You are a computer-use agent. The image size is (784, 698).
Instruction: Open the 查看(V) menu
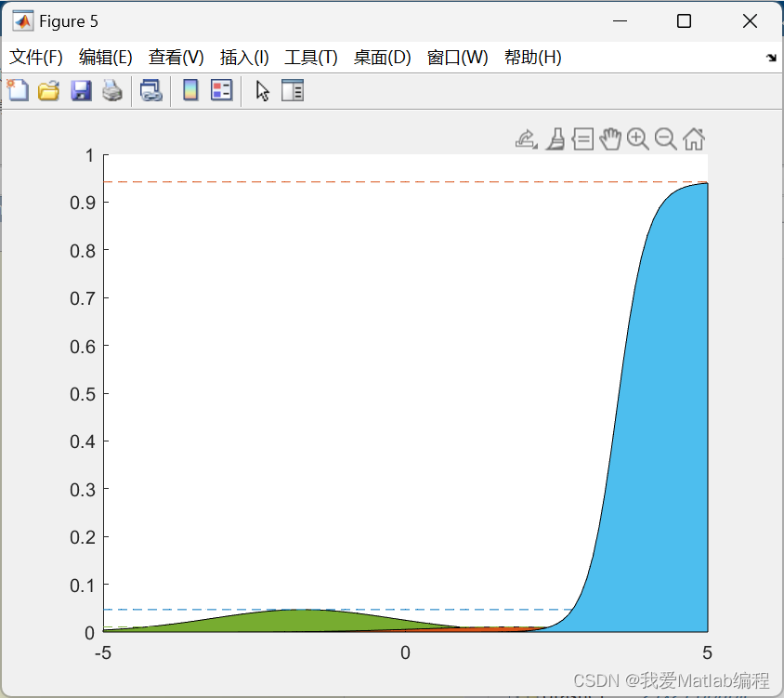176,57
